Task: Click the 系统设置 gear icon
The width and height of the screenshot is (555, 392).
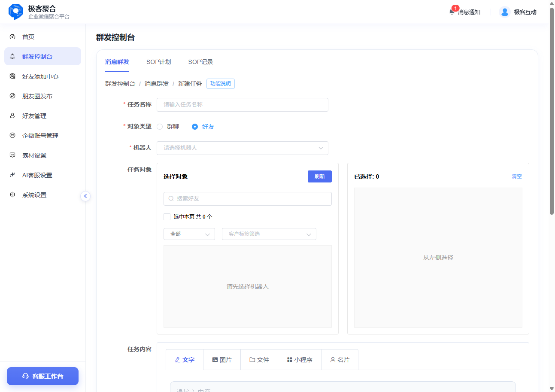Action: pyautogui.click(x=12, y=195)
